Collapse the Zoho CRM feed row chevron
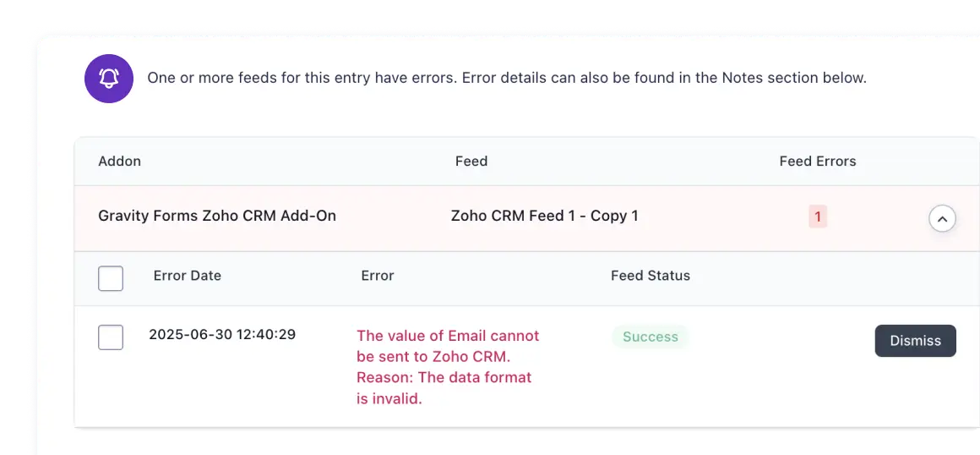Viewport: 980px width, 455px height. click(942, 218)
